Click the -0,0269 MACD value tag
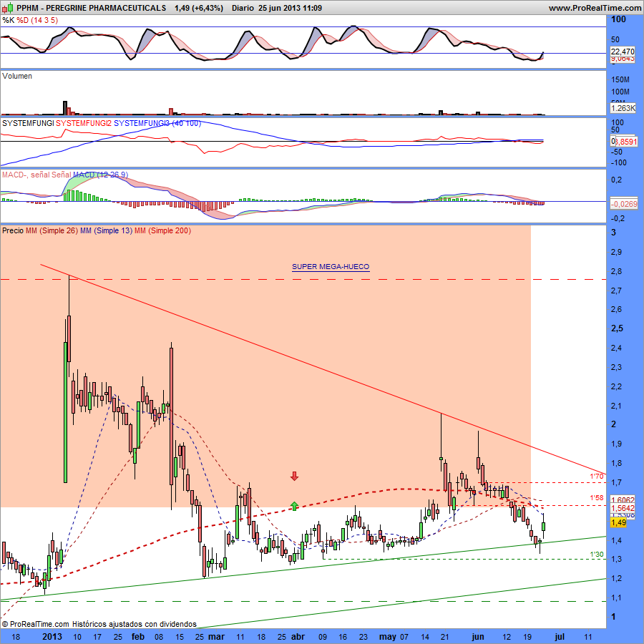Image resolution: width=644 pixels, height=644 pixels. (623, 204)
